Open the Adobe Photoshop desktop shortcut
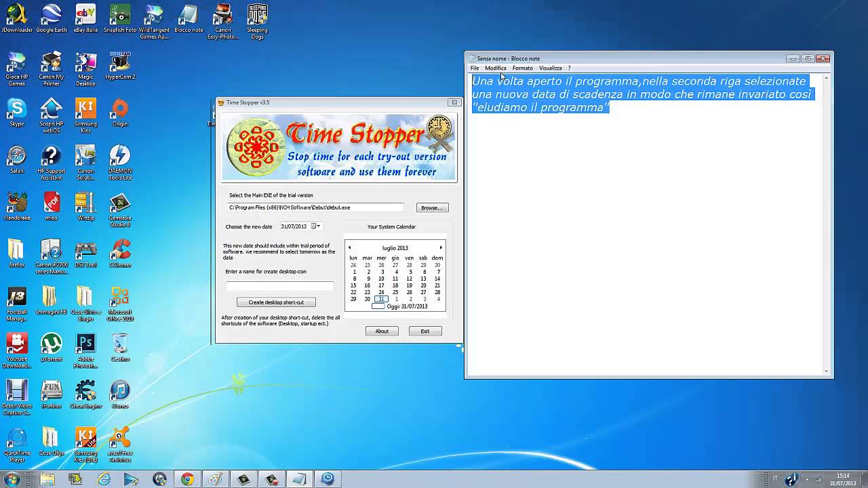The image size is (868, 488). pos(85,350)
